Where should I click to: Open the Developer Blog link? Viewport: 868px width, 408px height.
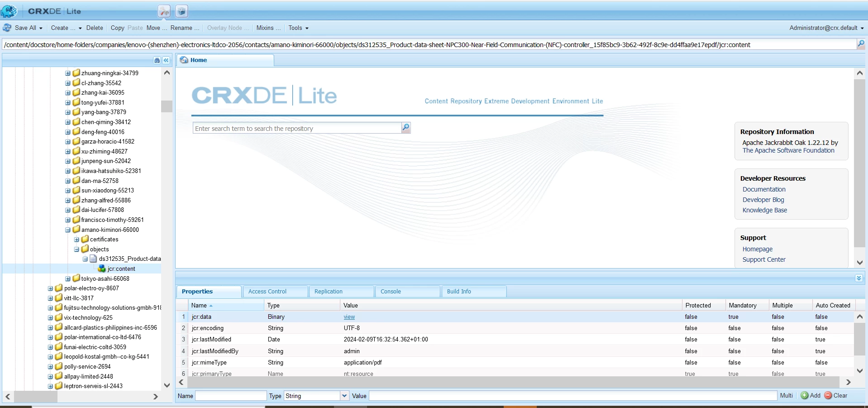coord(763,200)
